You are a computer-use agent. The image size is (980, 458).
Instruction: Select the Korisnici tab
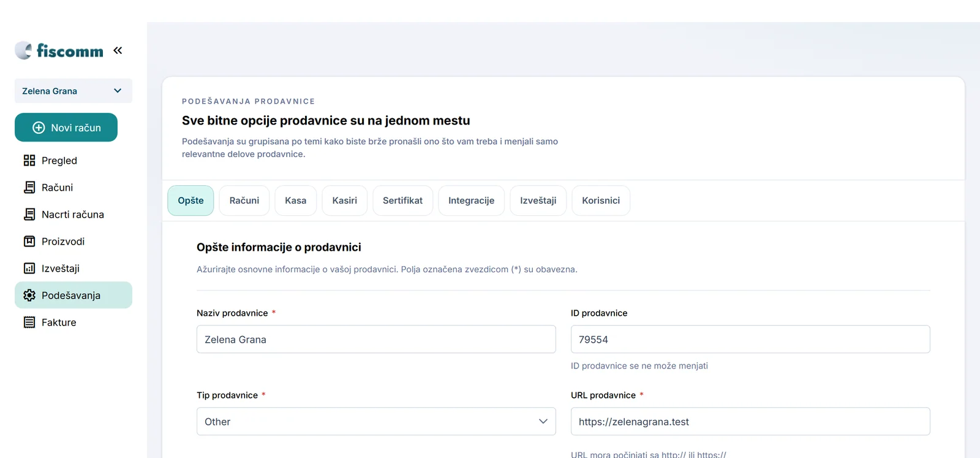(601, 200)
